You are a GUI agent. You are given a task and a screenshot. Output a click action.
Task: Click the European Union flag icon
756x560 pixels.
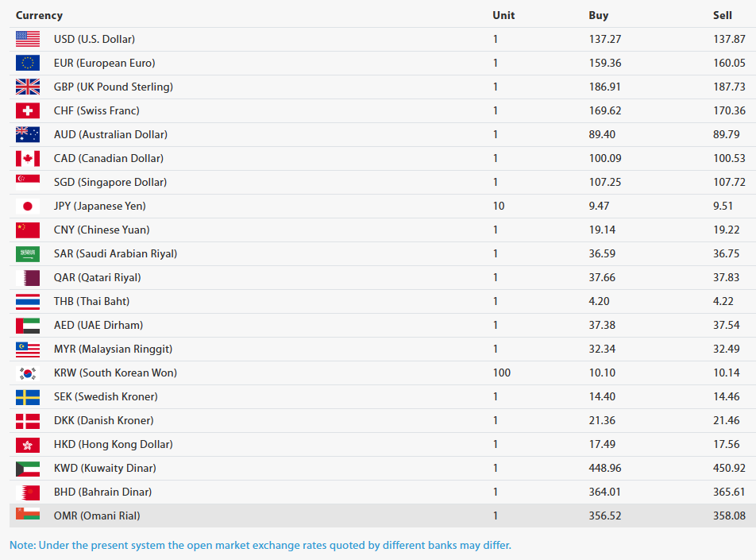click(28, 63)
